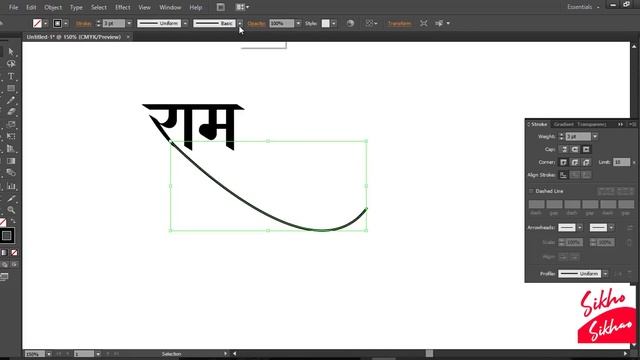Open the Fill color dropdown in control bar
640x360 pixels.
pyautogui.click(x=46, y=23)
